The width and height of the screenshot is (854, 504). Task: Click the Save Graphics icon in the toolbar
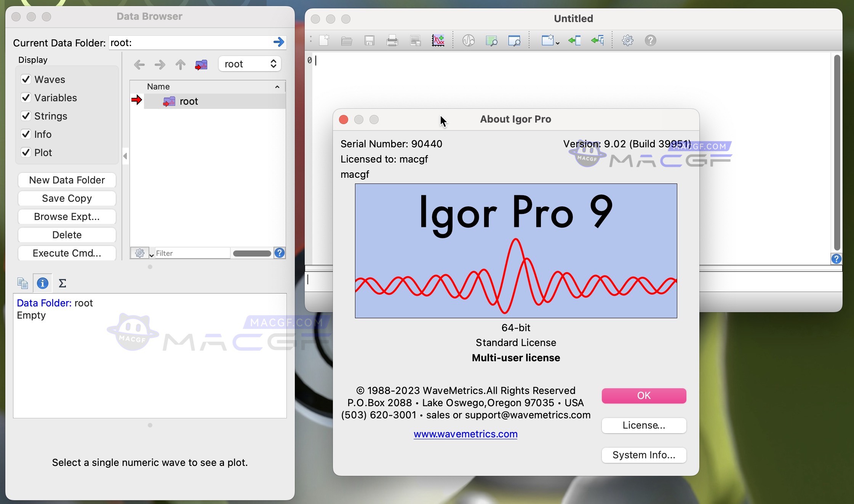click(415, 40)
